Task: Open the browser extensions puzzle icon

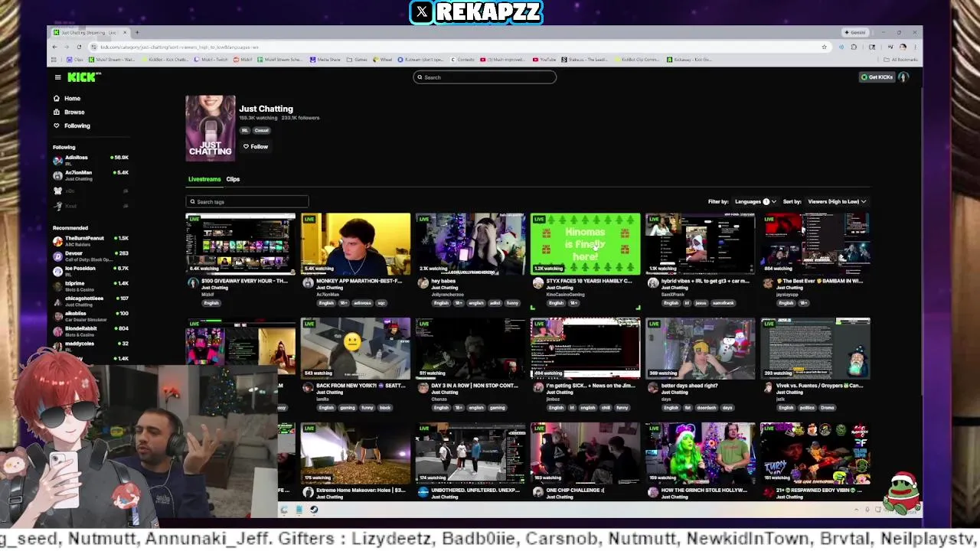Action: coord(854,47)
